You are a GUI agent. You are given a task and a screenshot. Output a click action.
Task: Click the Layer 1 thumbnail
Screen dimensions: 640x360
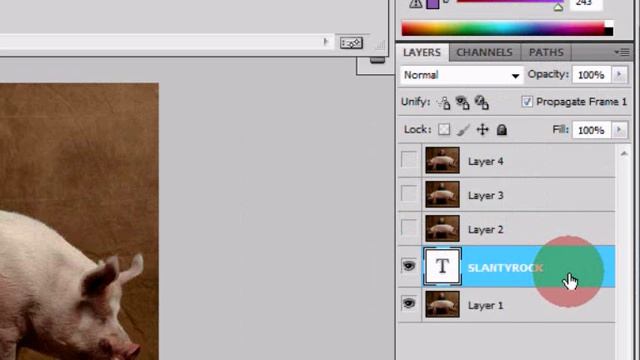[x=442, y=304]
